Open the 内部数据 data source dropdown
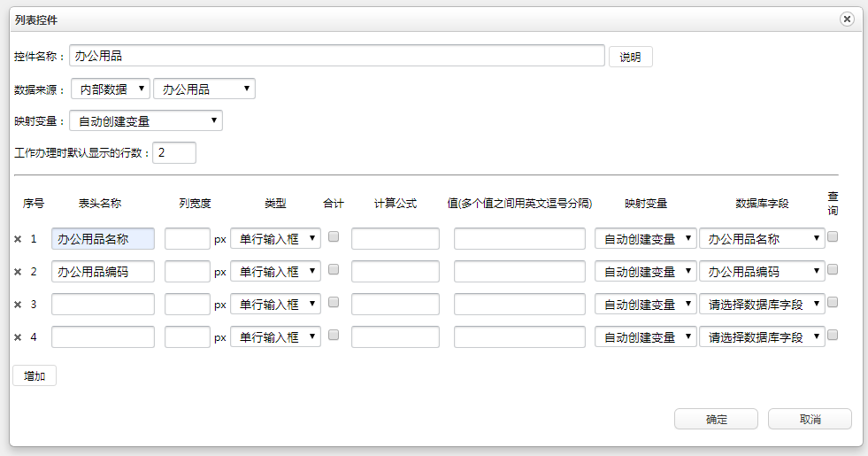The width and height of the screenshot is (868, 456). (110, 89)
